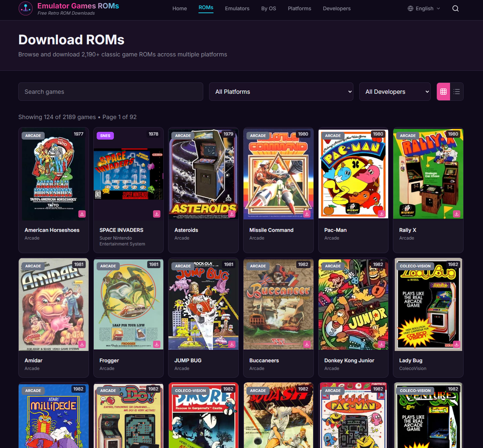Open the Buccaneers title link

click(x=264, y=360)
